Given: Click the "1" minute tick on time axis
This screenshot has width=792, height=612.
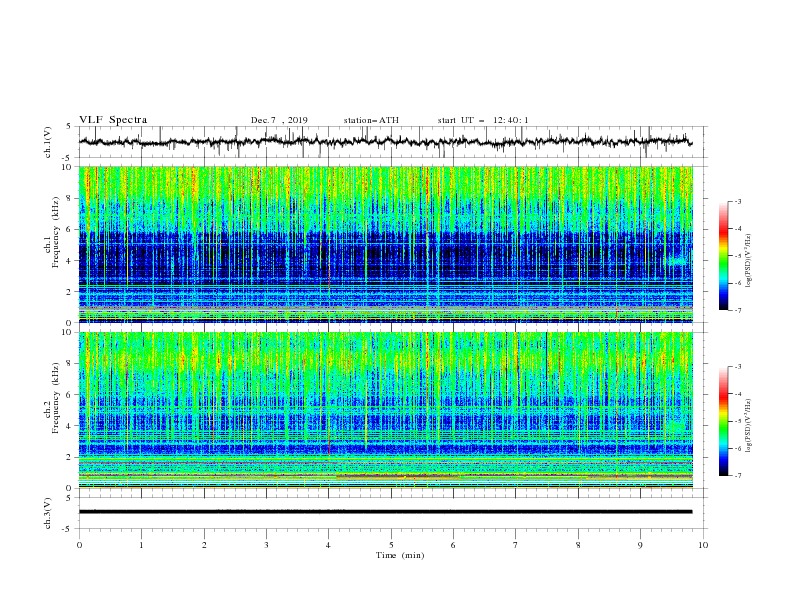Looking at the screenshot, I should pyautogui.click(x=142, y=545).
